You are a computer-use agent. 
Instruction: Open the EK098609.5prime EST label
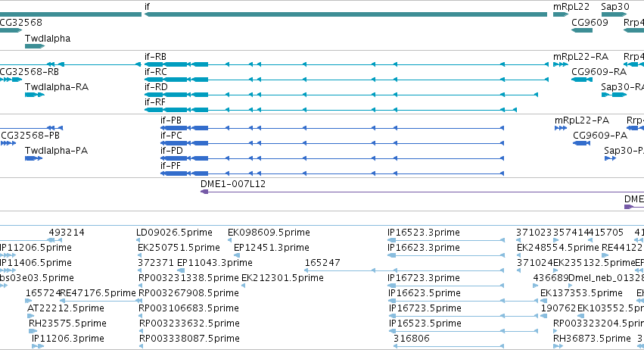click(269, 233)
